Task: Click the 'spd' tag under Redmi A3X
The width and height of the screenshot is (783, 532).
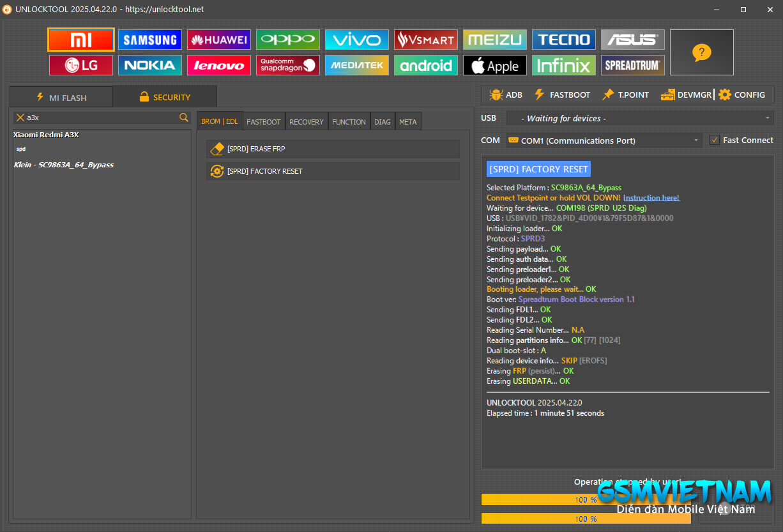Action: coord(21,149)
